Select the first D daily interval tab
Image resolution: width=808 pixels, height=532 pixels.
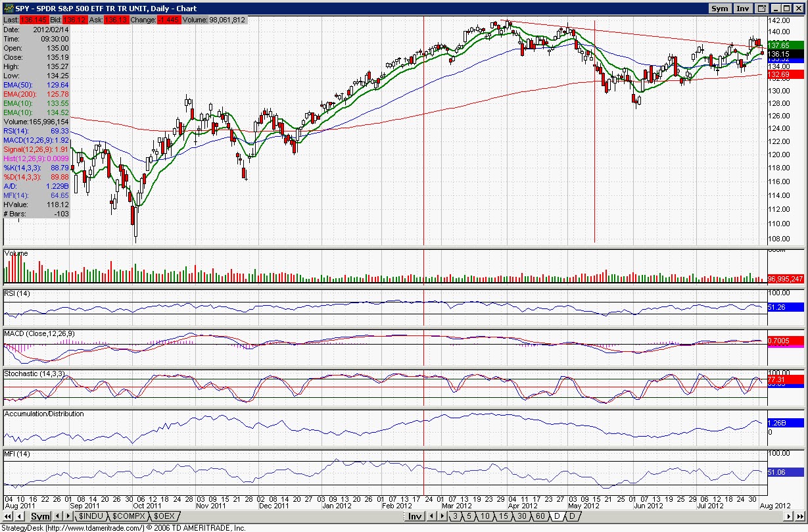click(557, 516)
